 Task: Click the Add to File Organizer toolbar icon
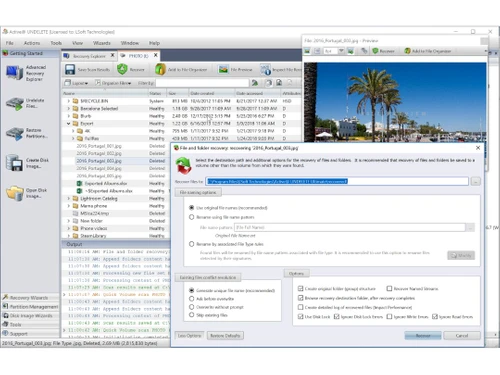click(x=160, y=69)
